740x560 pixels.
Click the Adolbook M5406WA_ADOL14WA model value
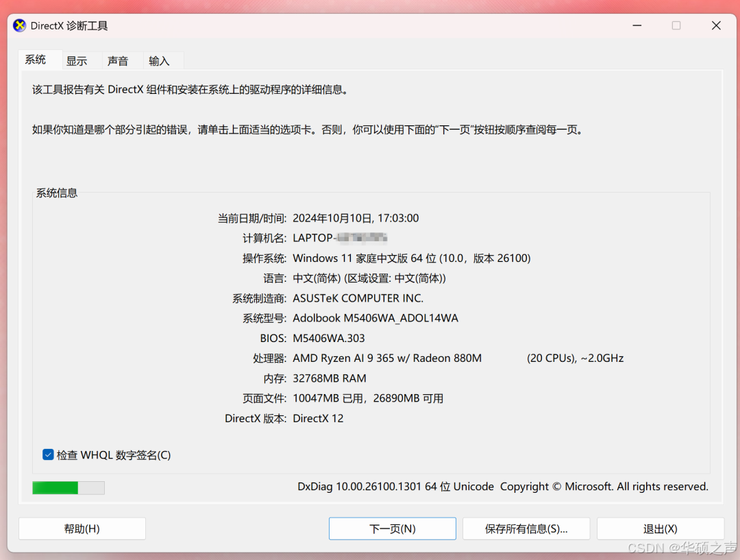tap(375, 318)
